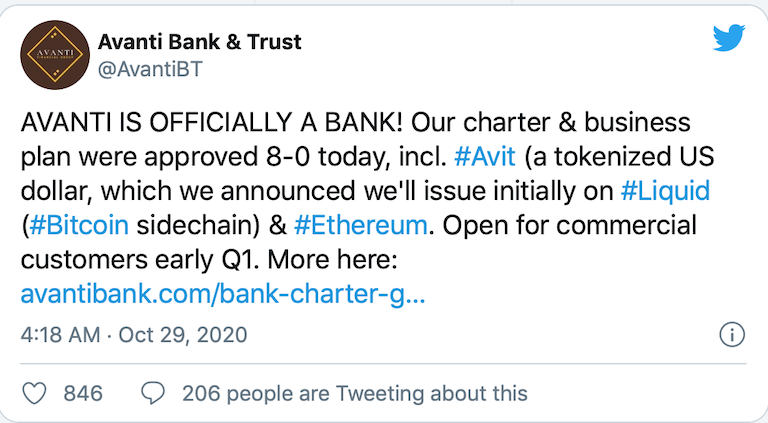
Task: Like the tweet with the heart icon
Action: click(35, 394)
